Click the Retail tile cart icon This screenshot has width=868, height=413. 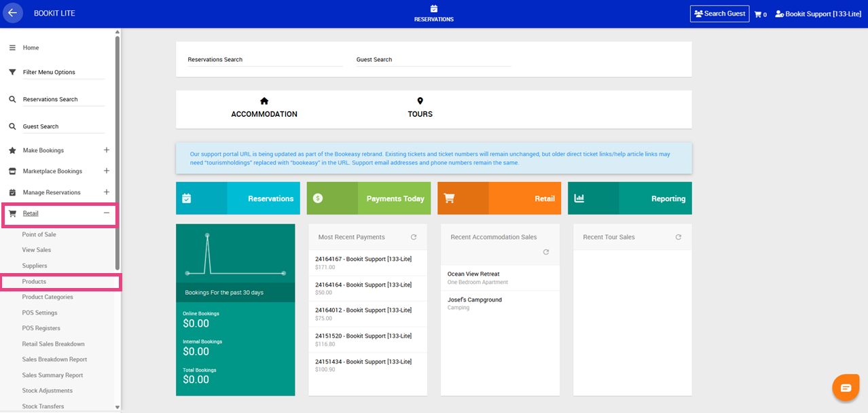coord(449,198)
